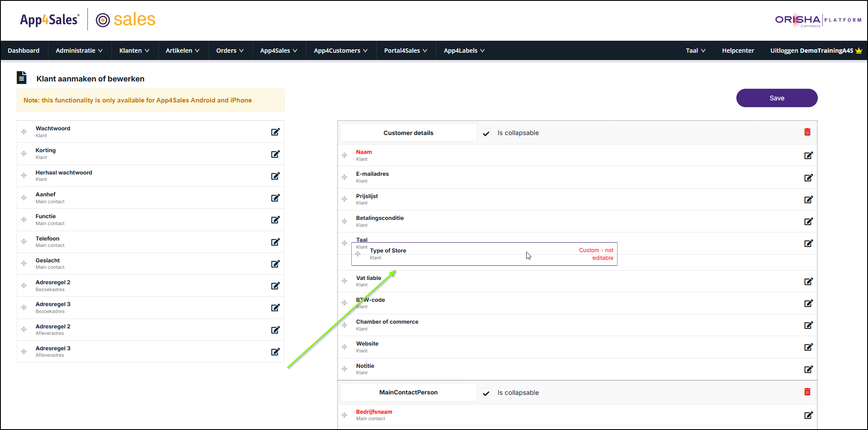Viewport: 868px width, 430px height.
Task: Click edit icon for Korting
Action: (x=275, y=154)
